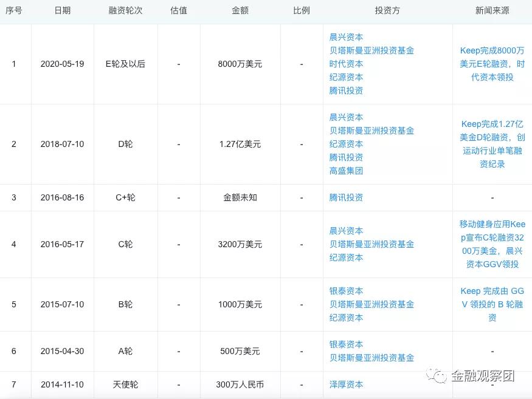
Task: Open news link about C轮融资3200万美金
Action: click(492, 244)
